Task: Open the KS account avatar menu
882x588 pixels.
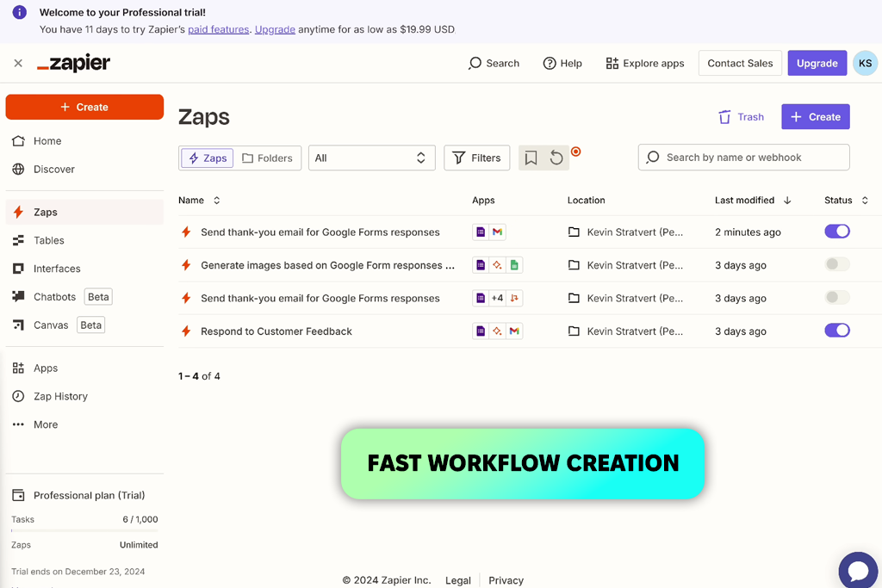Action: tap(865, 63)
